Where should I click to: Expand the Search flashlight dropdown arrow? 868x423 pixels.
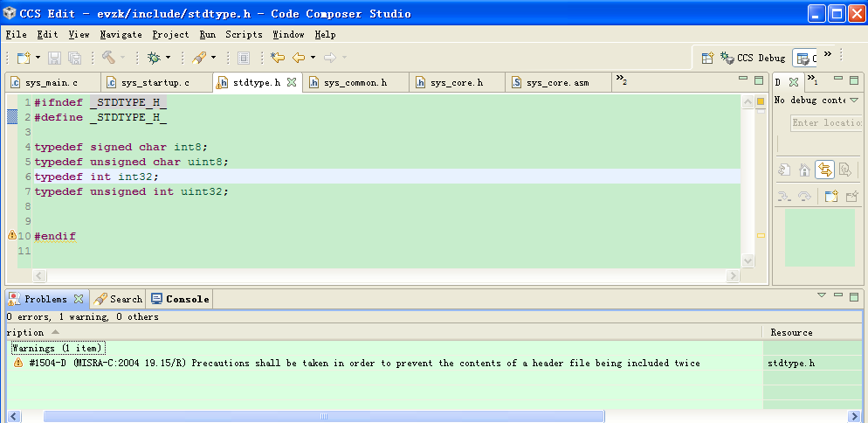(213, 57)
